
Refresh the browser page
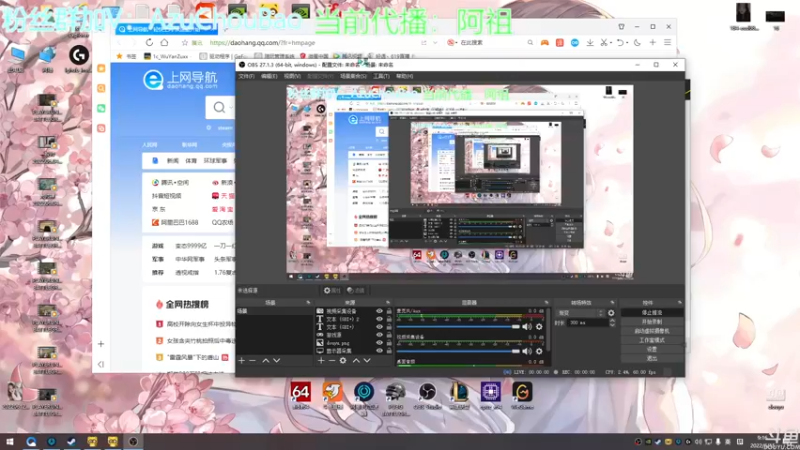pos(149,42)
